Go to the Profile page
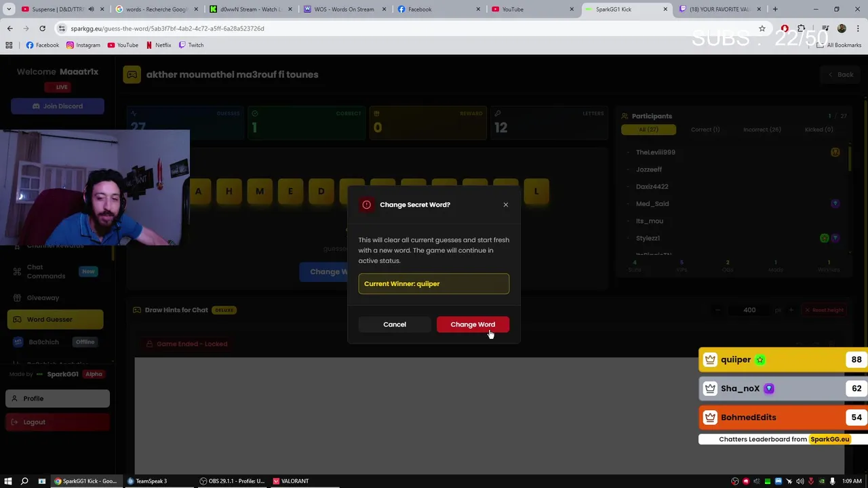 pyautogui.click(x=58, y=399)
